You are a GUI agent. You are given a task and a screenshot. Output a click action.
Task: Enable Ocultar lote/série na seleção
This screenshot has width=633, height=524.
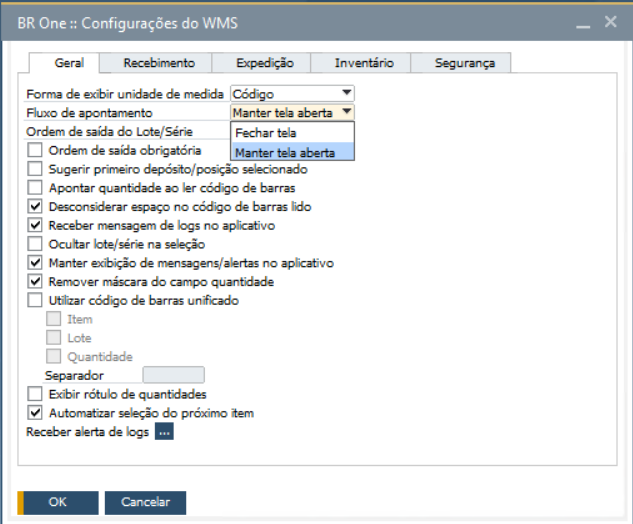[36, 244]
